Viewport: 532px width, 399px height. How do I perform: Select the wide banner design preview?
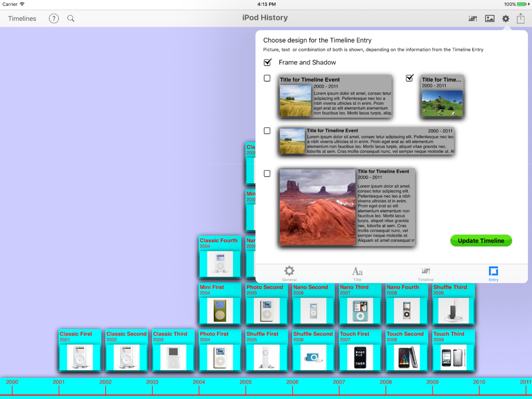pos(367,141)
